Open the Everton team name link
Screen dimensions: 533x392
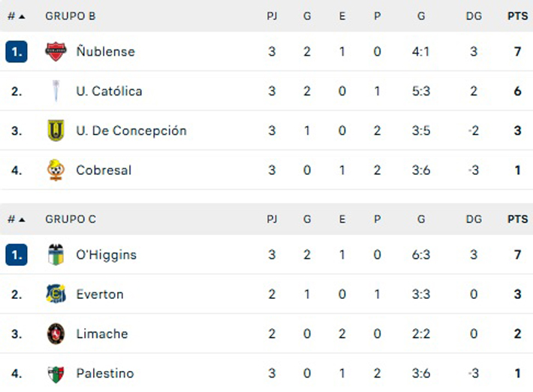[x=100, y=294]
